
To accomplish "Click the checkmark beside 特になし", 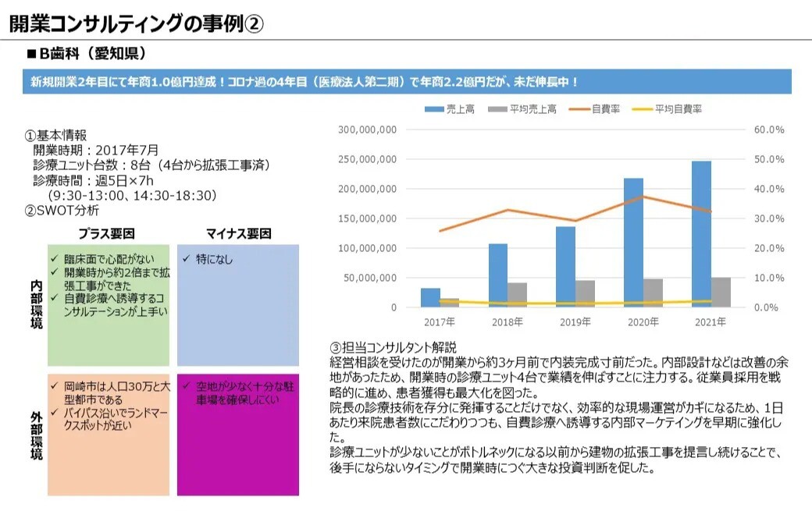I will pyautogui.click(x=186, y=257).
